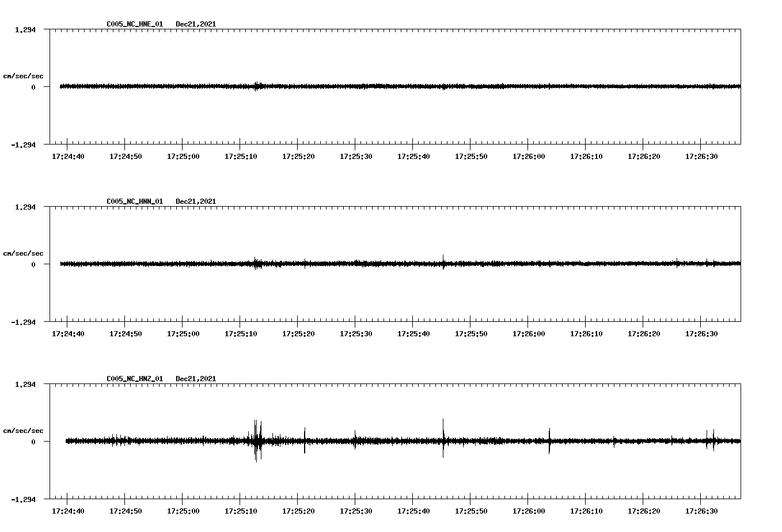
Task: Click the HNZ spike near 17:25:21
Action: click(305, 440)
